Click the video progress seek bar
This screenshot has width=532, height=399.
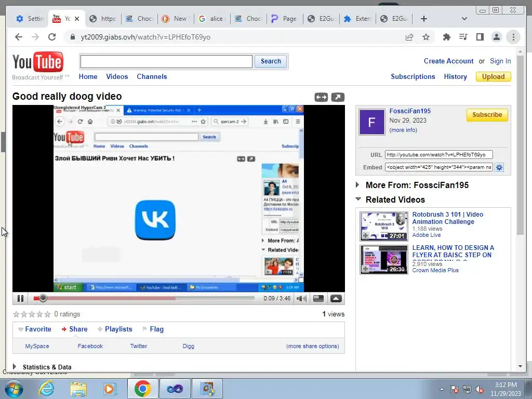(144, 298)
